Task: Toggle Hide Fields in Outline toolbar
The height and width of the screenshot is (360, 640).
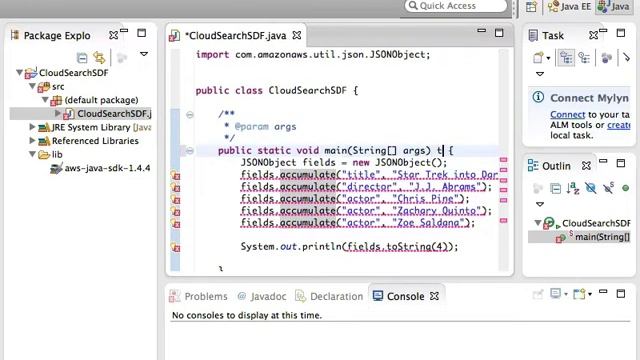Action: coord(590,188)
